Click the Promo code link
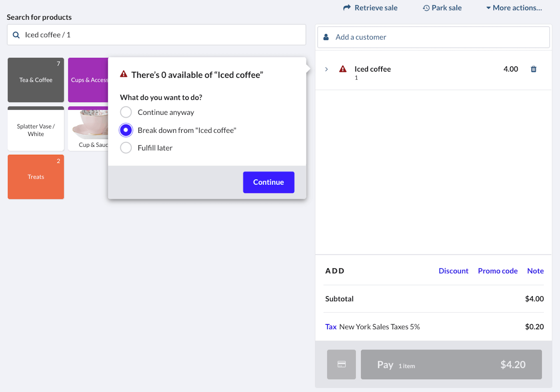The image size is (560, 392). point(498,271)
